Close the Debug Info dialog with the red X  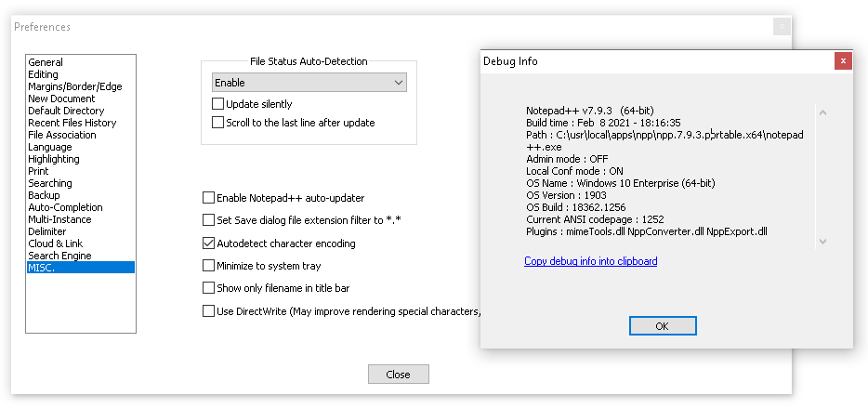click(843, 61)
